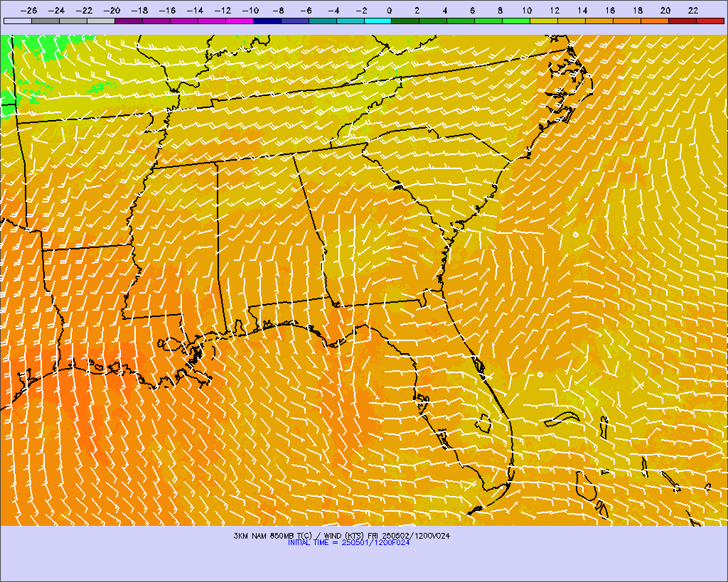
Task: Click the -4 scale label
Action: point(334,11)
